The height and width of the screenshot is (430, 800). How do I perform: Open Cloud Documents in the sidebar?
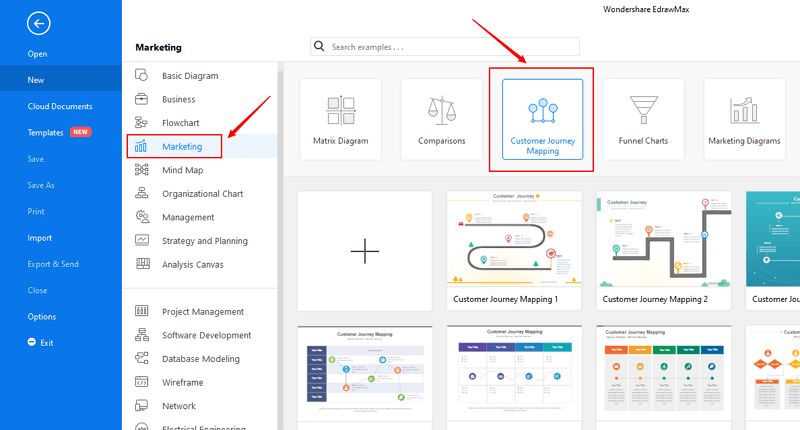click(x=60, y=106)
